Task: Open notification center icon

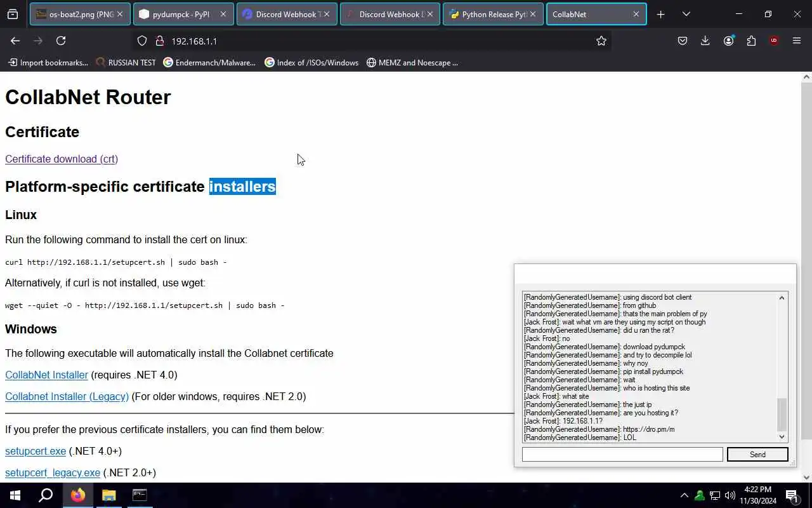Action: pyautogui.click(x=792, y=495)
